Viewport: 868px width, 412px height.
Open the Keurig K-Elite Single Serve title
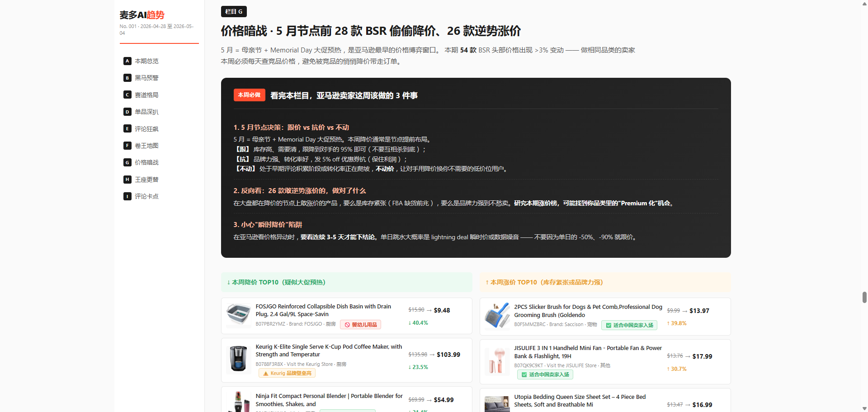pos(329,350)
